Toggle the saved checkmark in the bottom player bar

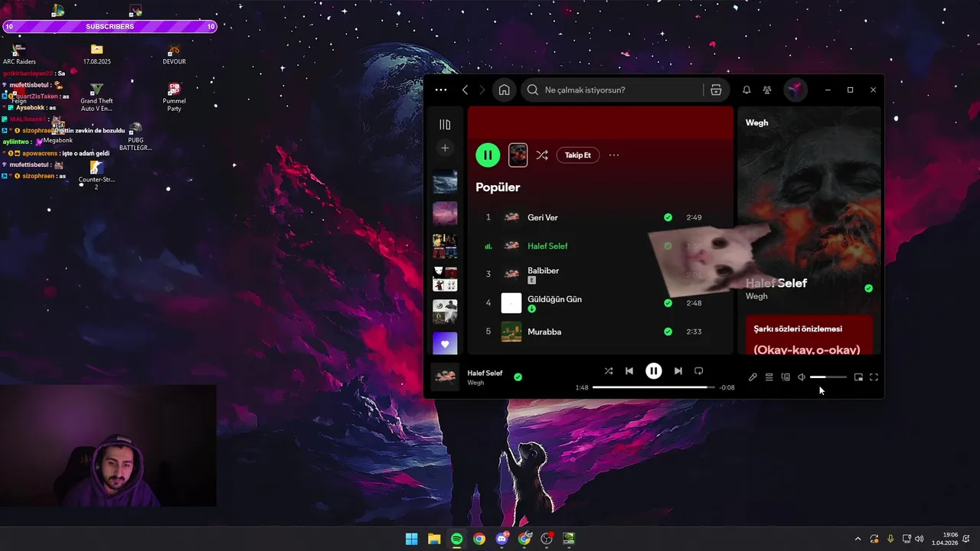[518, 377]
